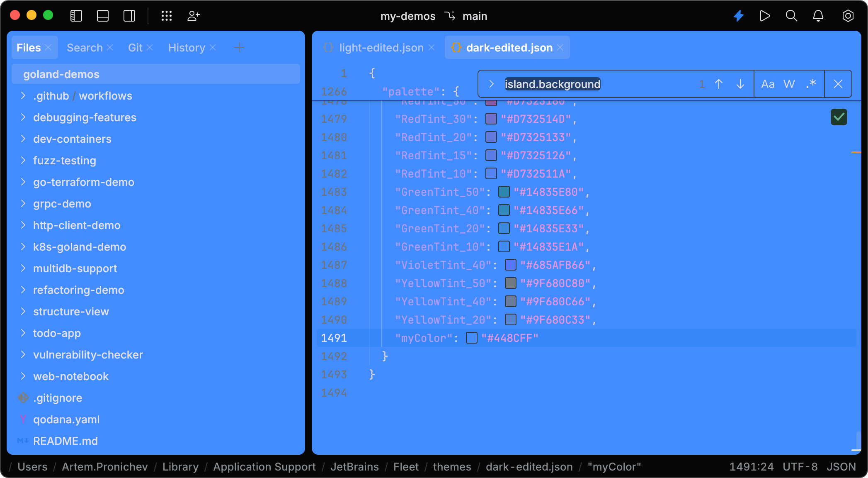This screenshot has width=868, height=478.
Task: Open the notifications bell
Action: click(x=818, y=16)
